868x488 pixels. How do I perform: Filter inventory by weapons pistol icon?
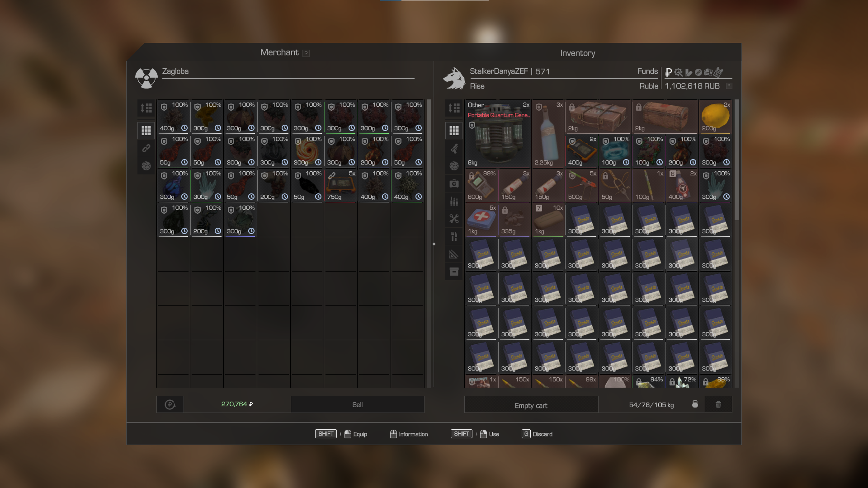454,148
